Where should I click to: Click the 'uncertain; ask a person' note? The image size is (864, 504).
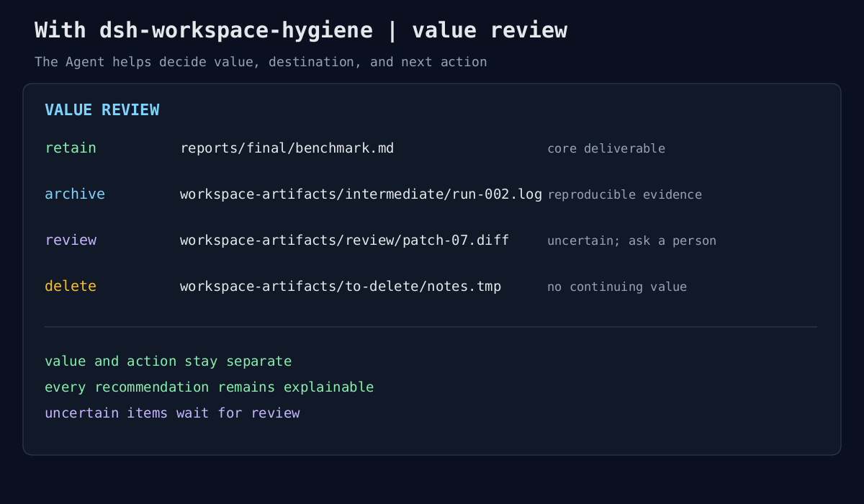631,240
